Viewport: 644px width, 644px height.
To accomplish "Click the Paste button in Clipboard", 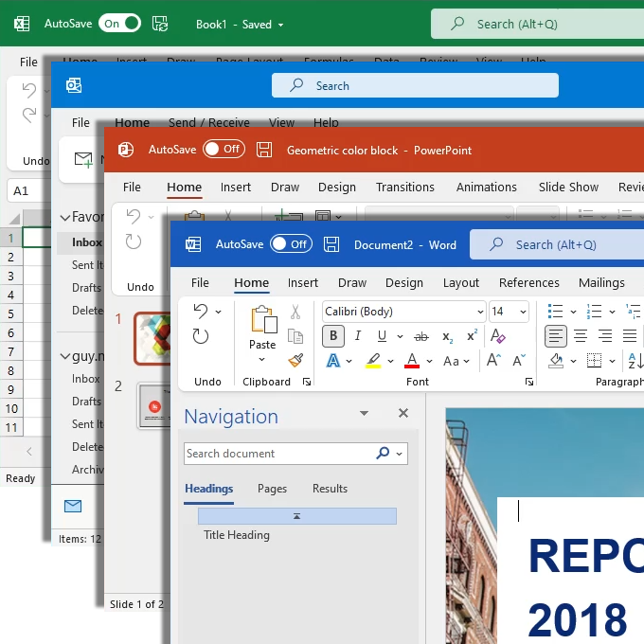I will [262, 327].
